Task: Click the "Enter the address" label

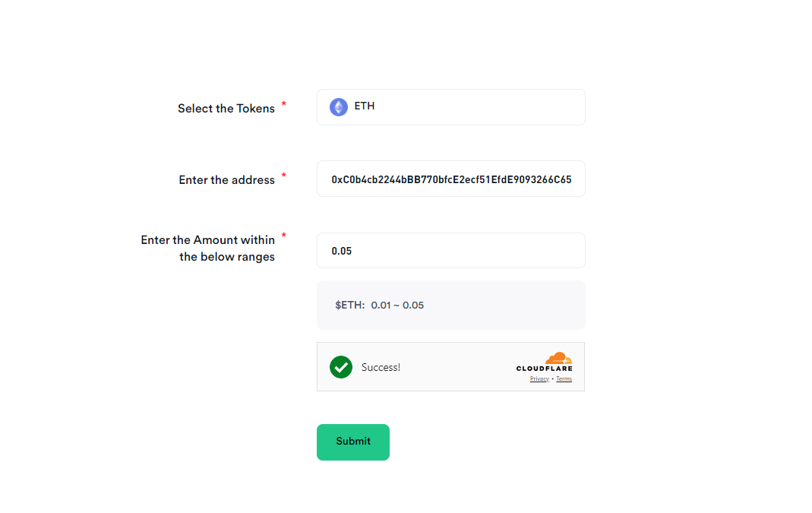Action: coord(226,180)
